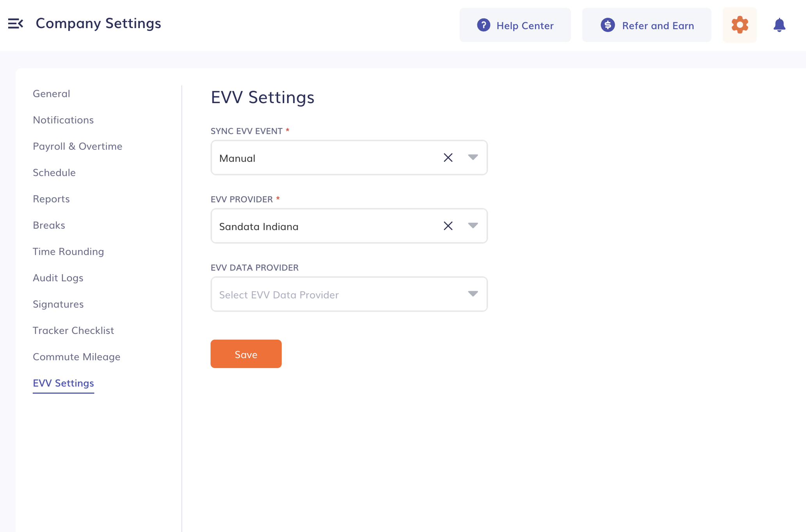Clear the Manual sync event selection

click(x=448, y=158)
